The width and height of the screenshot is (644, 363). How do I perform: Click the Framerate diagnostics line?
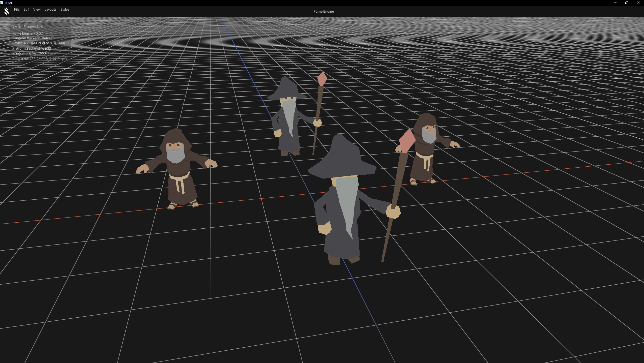click(39, 59)
